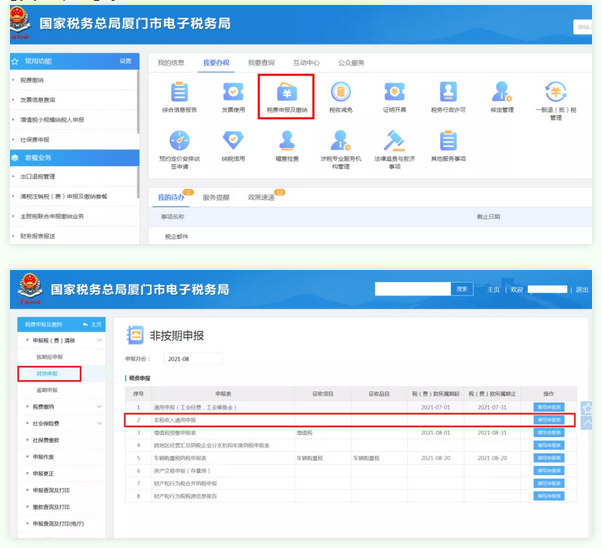
Task: Select 我的申报 in left menu
Action: 48,373
